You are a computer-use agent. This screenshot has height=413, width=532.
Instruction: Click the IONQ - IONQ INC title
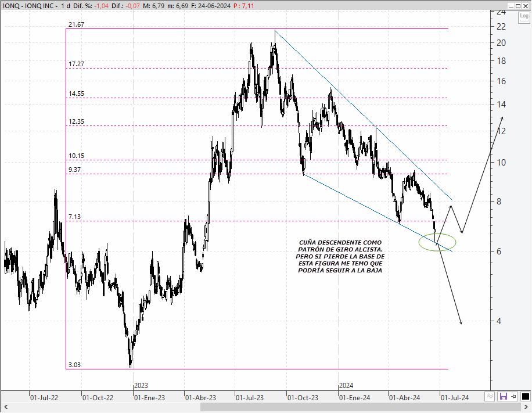pyautogui.click(x=30, y=6)
